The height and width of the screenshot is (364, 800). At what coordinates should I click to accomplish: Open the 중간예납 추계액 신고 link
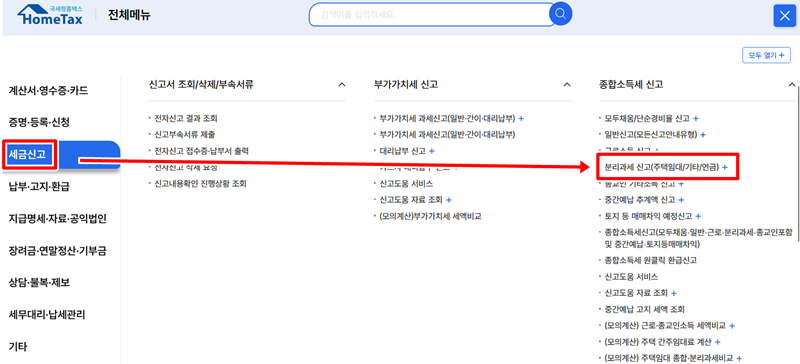tap(640, 200)
